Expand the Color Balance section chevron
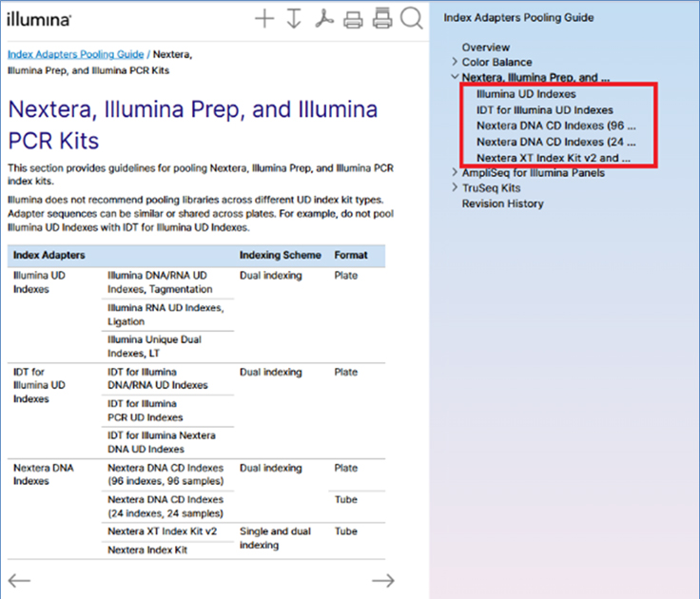The image size is (700, 599). pos(455,63)
